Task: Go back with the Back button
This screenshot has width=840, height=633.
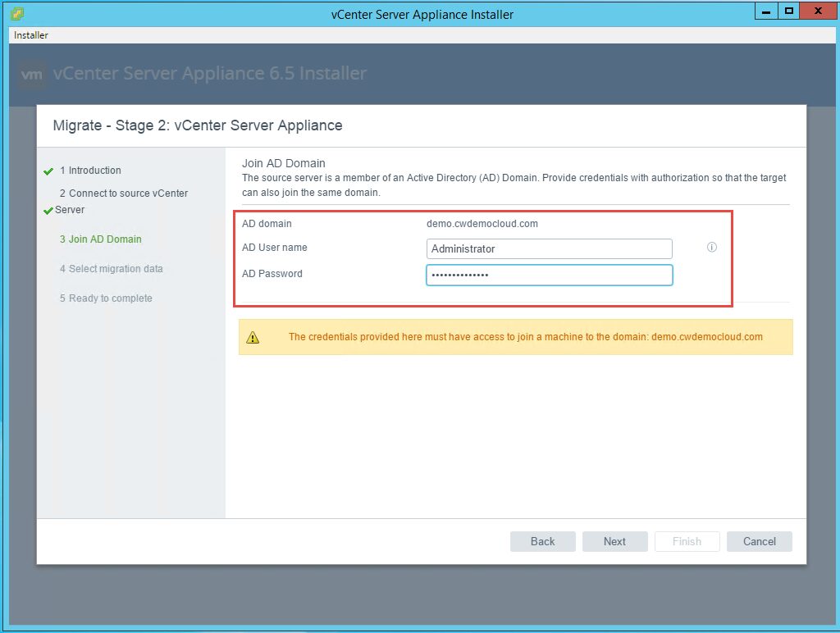Action: 543,541
